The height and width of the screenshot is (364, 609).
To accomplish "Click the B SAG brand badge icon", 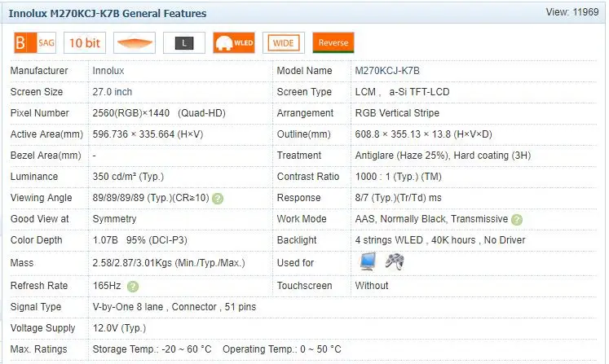I will coord(35,42).
